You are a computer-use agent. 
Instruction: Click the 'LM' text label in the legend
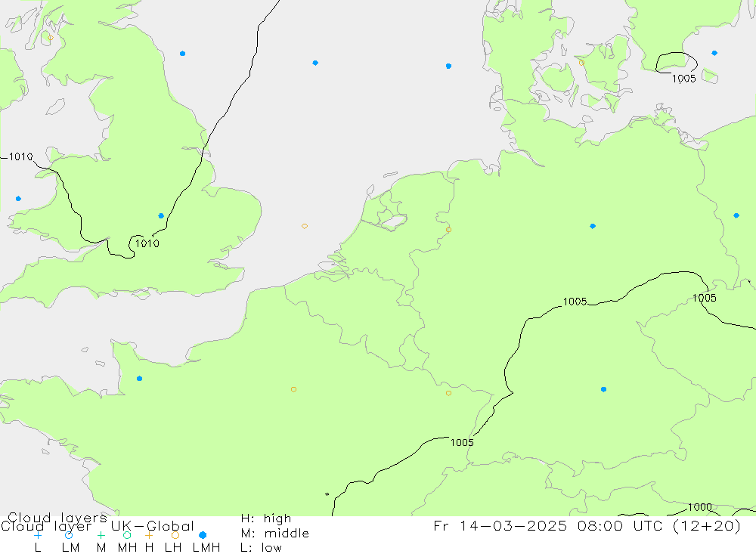pos(71,548)
